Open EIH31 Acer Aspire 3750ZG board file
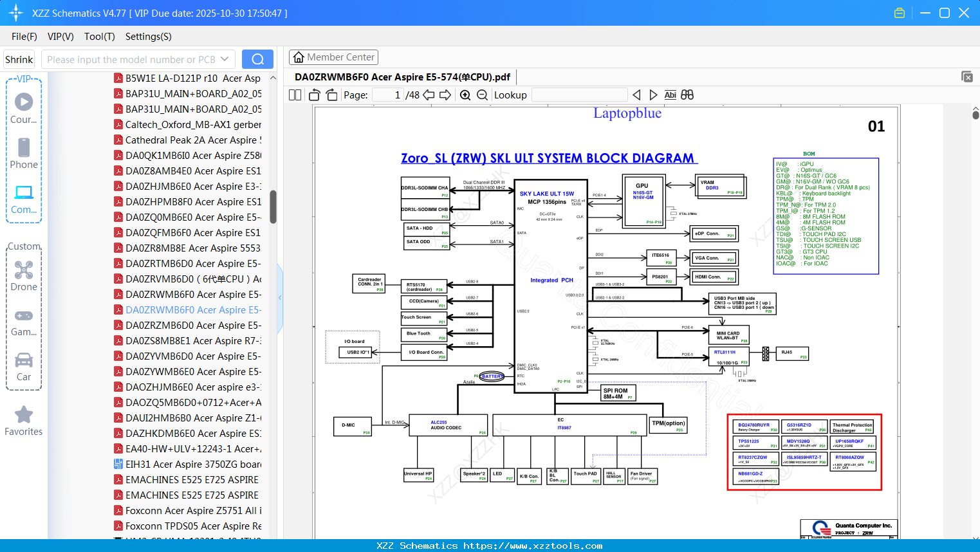The width and height of the screenshot is (980, 552). [x=187, y=465]
